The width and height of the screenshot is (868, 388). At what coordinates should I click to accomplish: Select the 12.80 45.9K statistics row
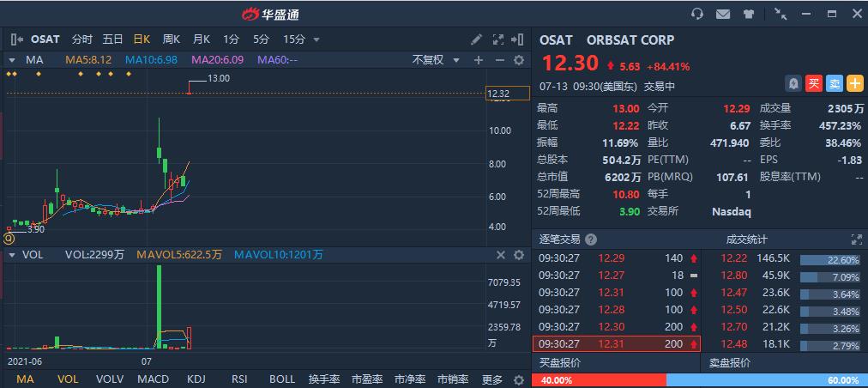[784, 276]
